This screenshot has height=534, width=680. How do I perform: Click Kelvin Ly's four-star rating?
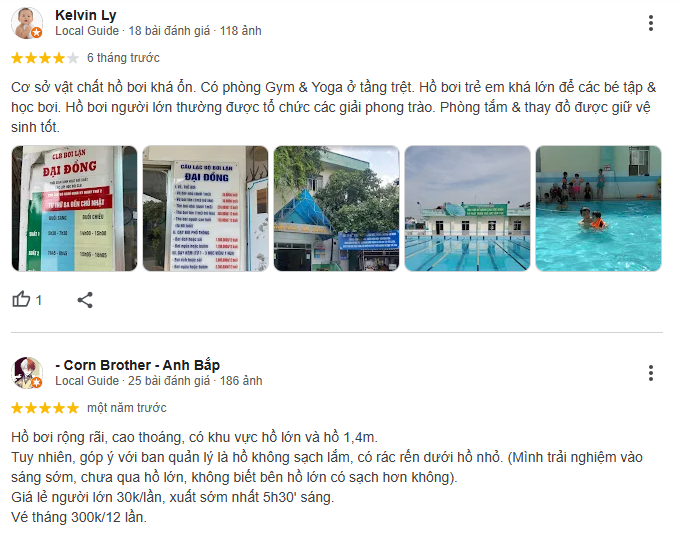point(45,58)
